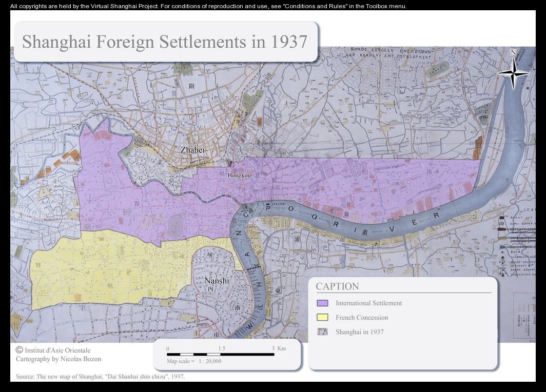Click the Hongkou district label
This screenshot has width=546, height=392.
tap(239, 175)
